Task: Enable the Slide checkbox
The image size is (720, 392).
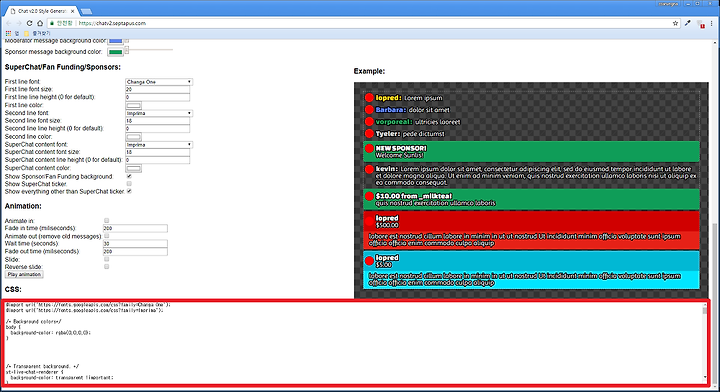Action: [107, 259]
